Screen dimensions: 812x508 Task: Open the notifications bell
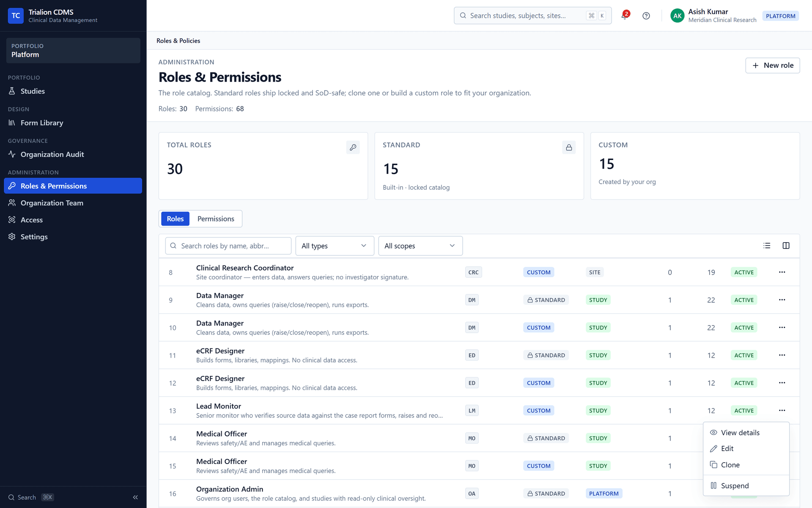pos(625,16)
